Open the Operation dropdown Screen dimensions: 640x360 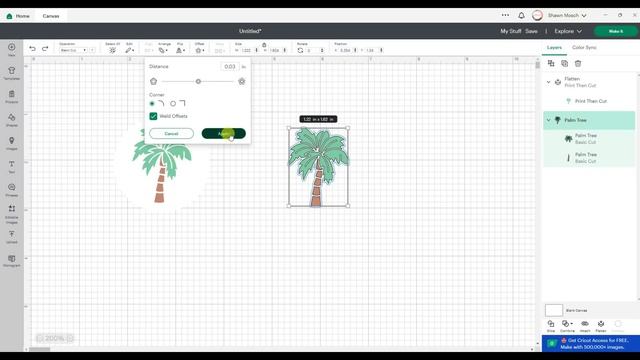click(73, 50)
